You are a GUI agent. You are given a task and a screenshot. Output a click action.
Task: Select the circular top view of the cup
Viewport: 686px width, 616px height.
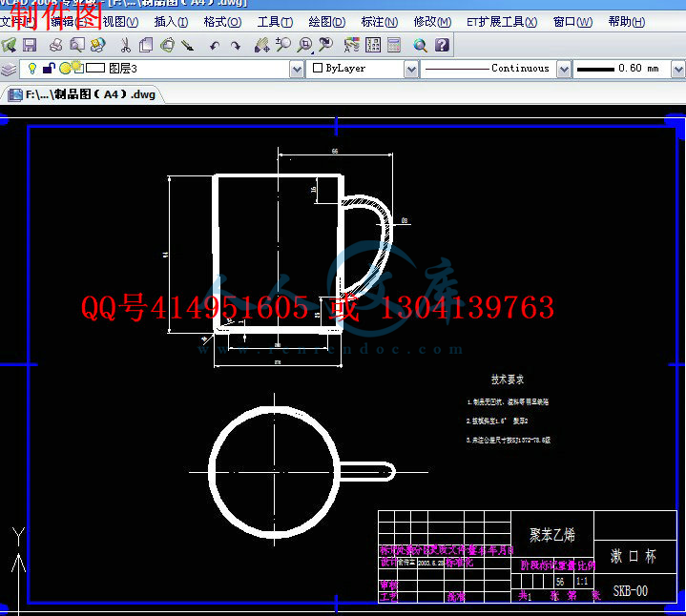[x=275, y=472]
